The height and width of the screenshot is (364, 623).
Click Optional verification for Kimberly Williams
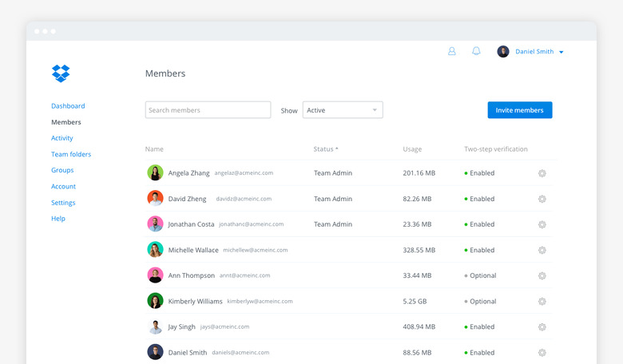tap(480, 301)
